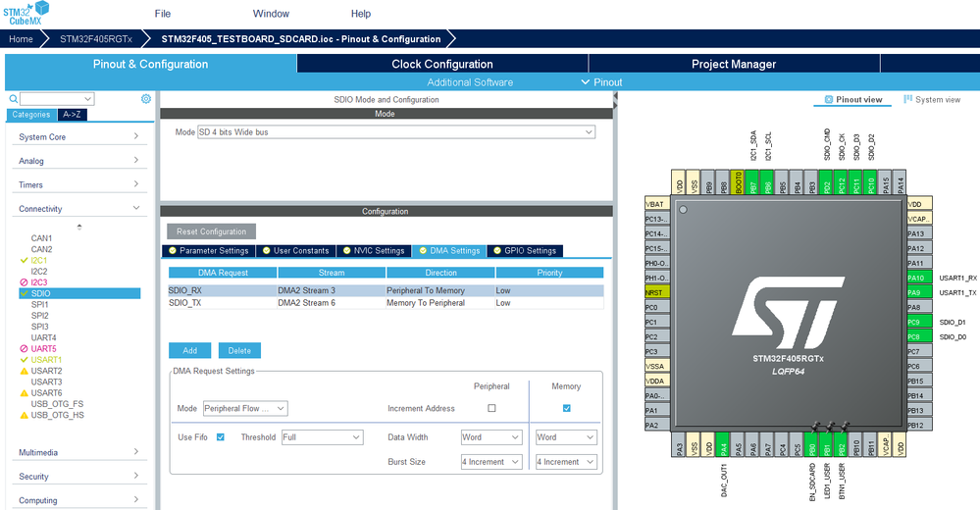Toggle Peripheral Increment Address checkbox
This screenshot has height=510, width=980.
pos(491,408)
